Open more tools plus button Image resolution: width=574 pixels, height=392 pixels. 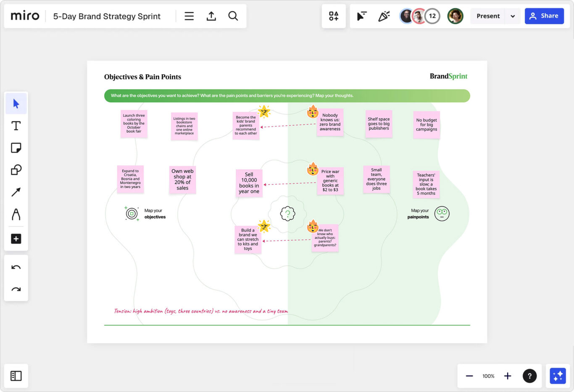(x=16, y=239)
